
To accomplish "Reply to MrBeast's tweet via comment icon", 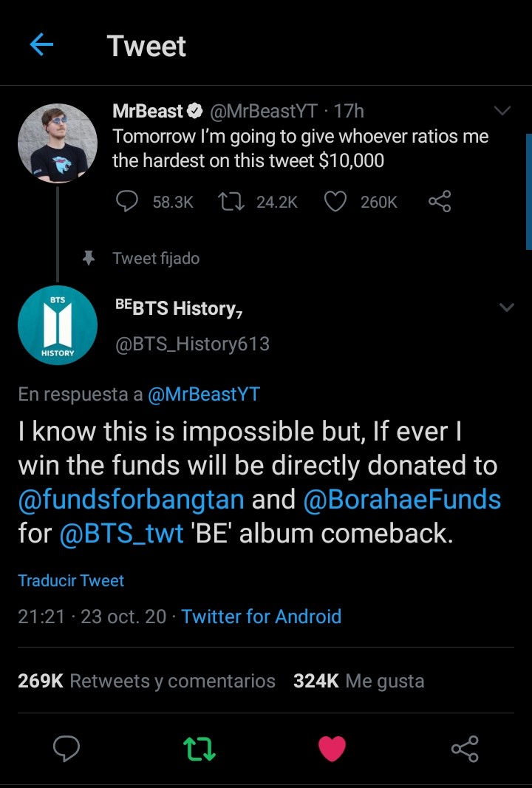I will tap(128, 201).
